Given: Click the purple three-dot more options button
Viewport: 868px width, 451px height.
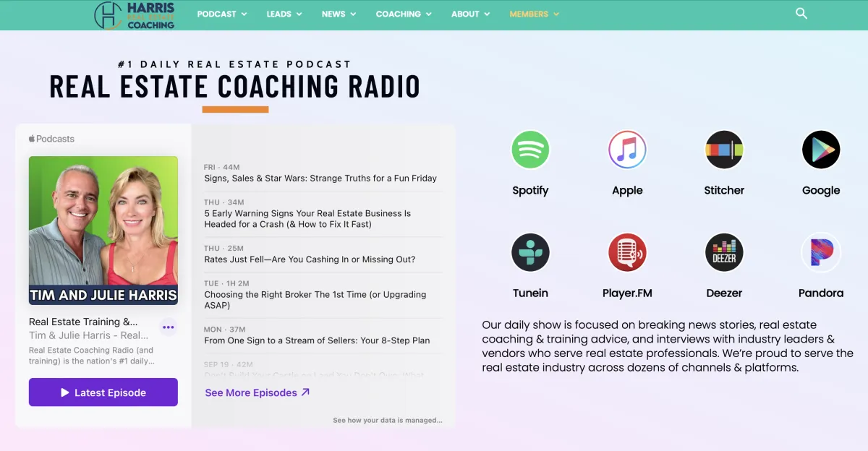Looking at the screenshot, I should tap(169, 327).
